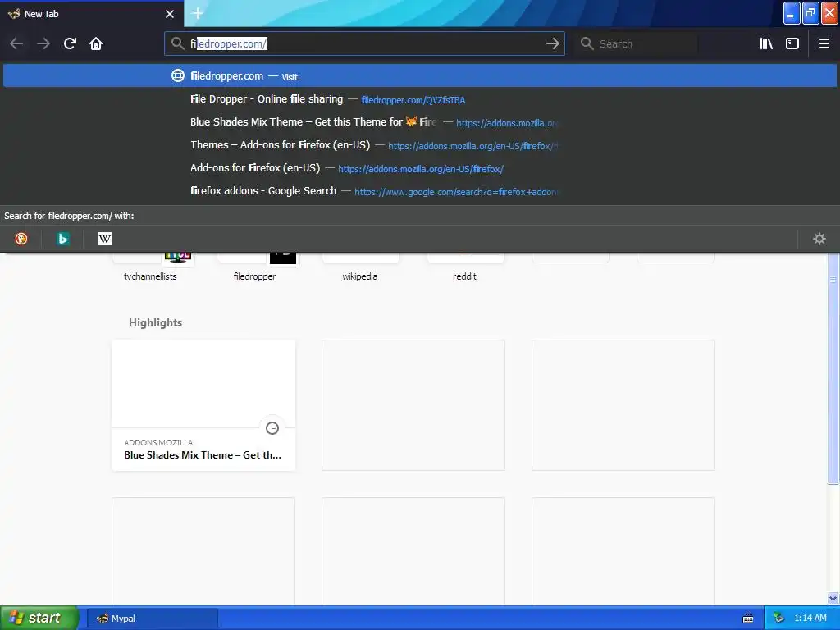
Task: Click the 1:14 AM system clock
Action: click(810, 619)
